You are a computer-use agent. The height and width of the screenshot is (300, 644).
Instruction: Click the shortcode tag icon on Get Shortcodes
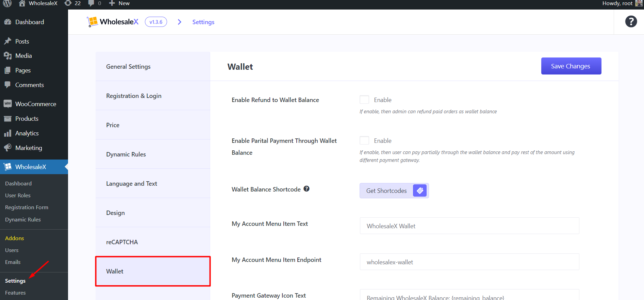pyautogui.click(x=420, y=190)
